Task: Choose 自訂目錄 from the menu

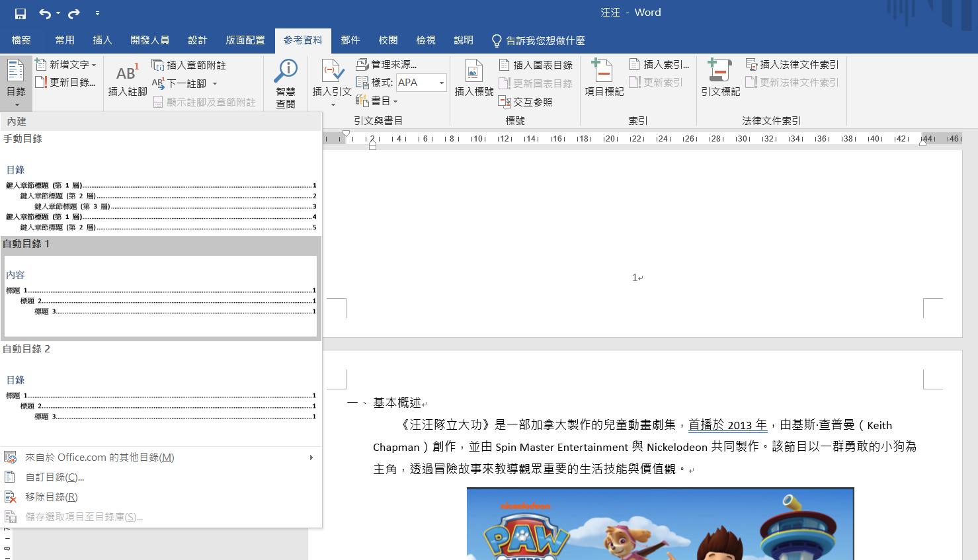Action: pos(161,477)
